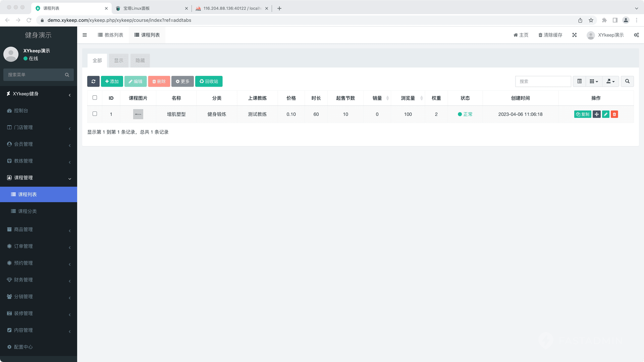Open the columns visibility dropdown
Viewport: 644px width, 362px height.
click(594, 81)
